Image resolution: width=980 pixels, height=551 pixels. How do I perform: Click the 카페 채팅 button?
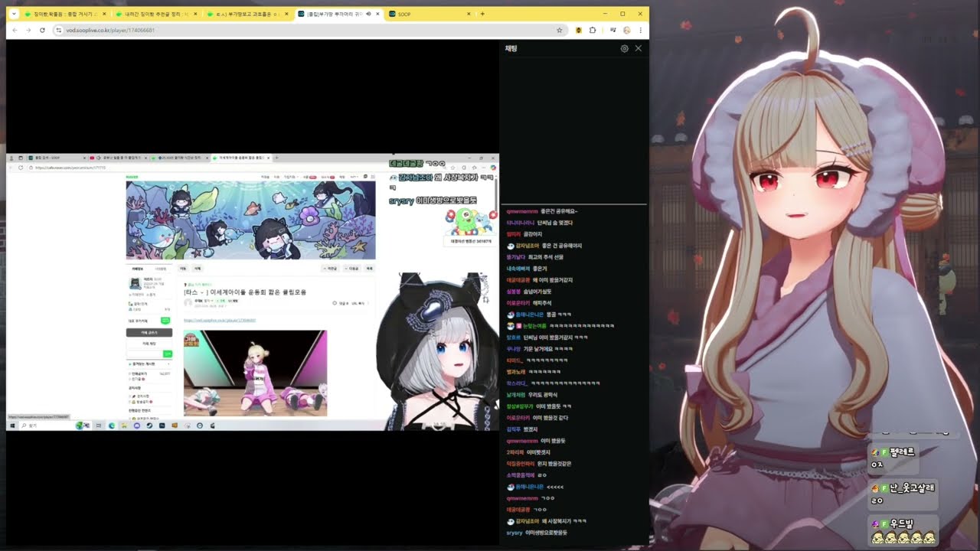pyautogui.click(x=149, y=344)
